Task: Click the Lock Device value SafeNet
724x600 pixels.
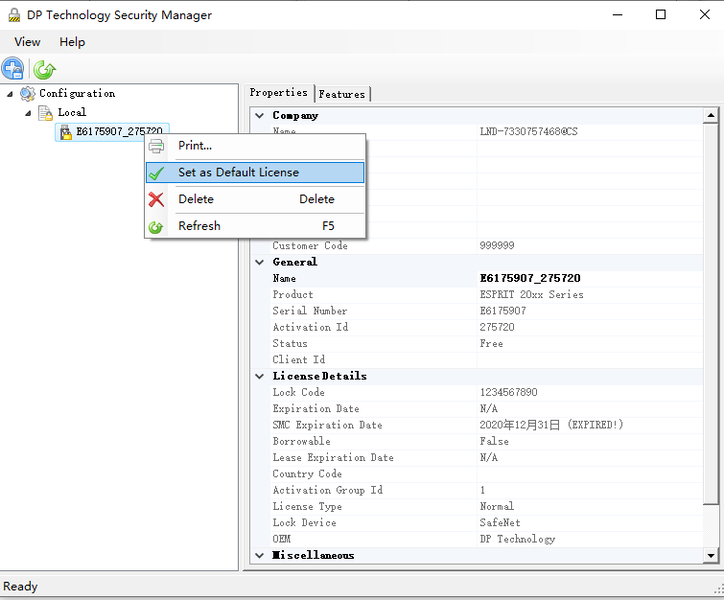Action: (500, 523)
